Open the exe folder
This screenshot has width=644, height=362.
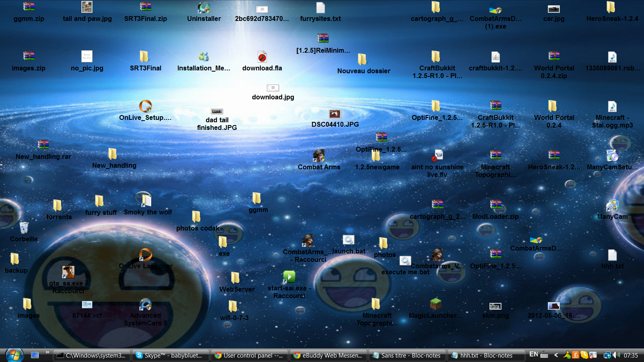point(223,242)
